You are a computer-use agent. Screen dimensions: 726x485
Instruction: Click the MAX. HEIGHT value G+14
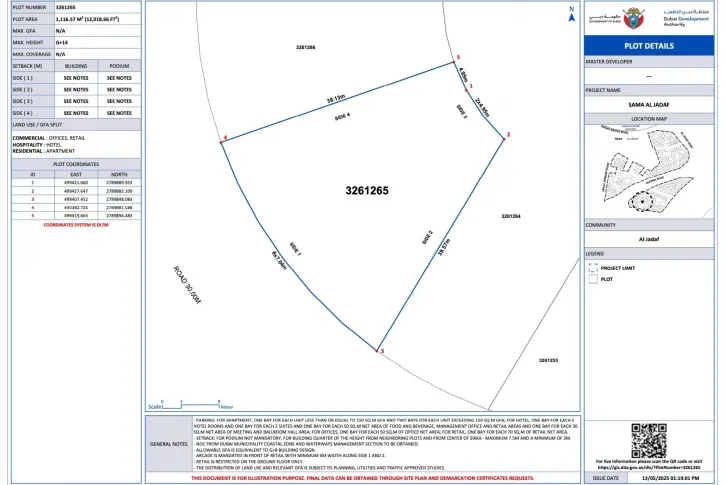(x=62, y=43)
